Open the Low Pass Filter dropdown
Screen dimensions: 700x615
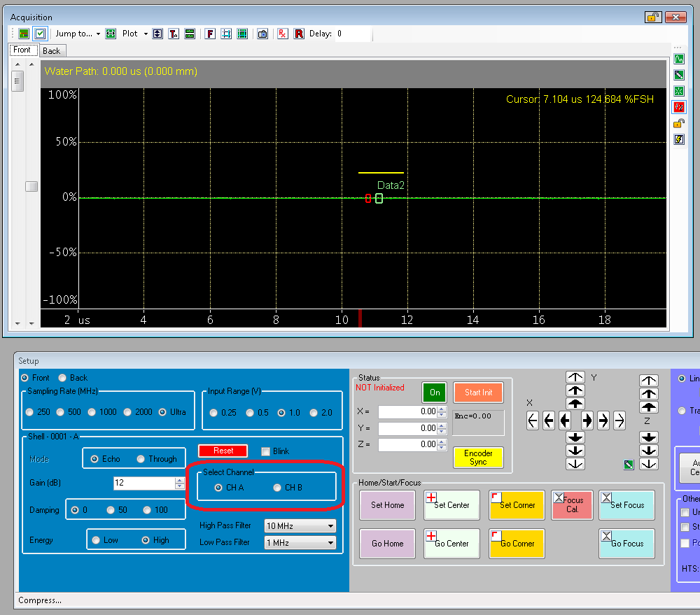pos(299,542)
